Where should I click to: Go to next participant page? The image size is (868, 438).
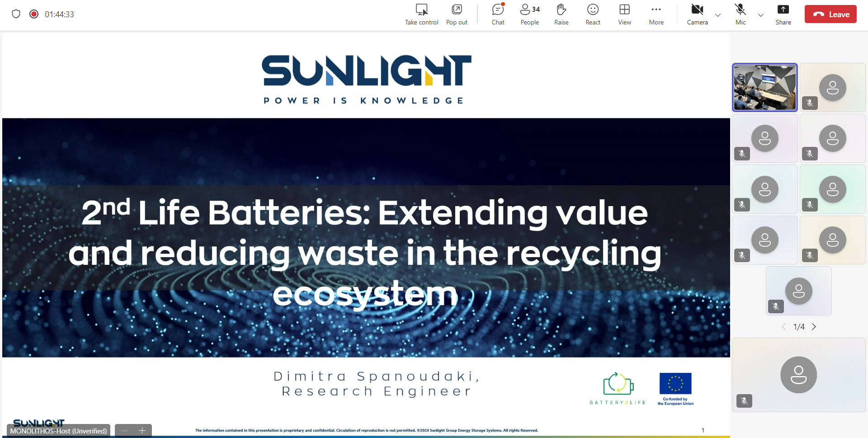814,327
